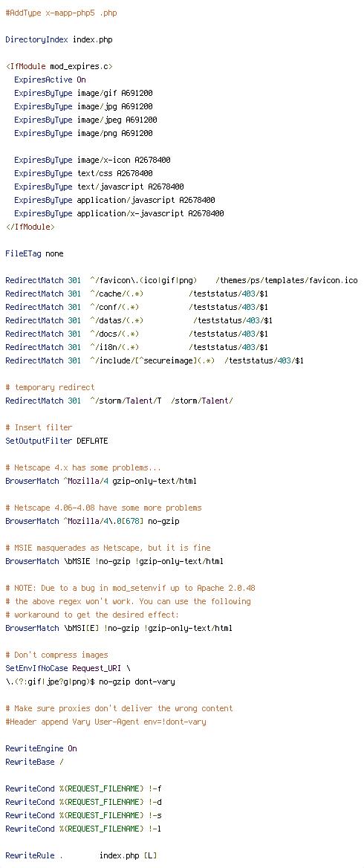
Task: Click the RewriteCond line ending in '!-l'
Action: (x=83, y=828)
